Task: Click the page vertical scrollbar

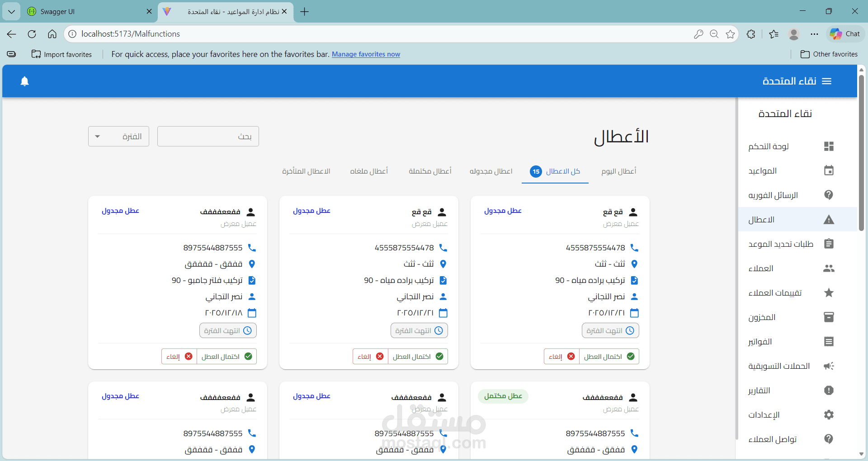Action: click(862, 154)
